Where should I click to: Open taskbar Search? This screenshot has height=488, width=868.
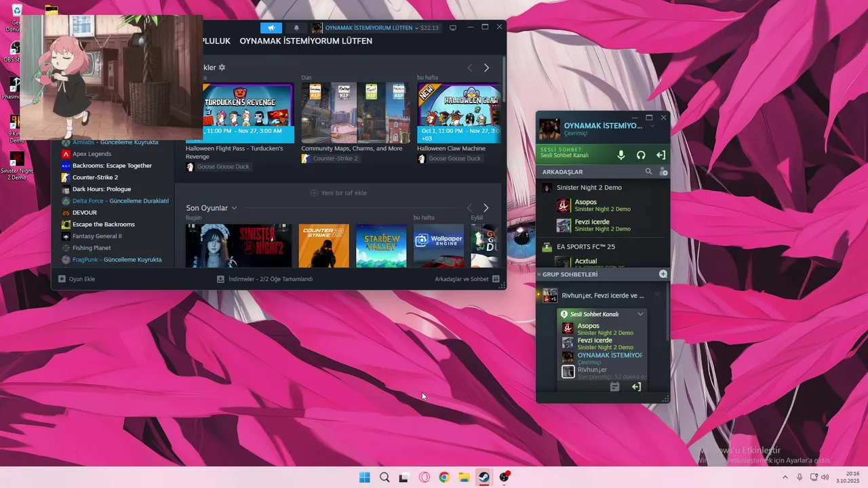[384, 477]
